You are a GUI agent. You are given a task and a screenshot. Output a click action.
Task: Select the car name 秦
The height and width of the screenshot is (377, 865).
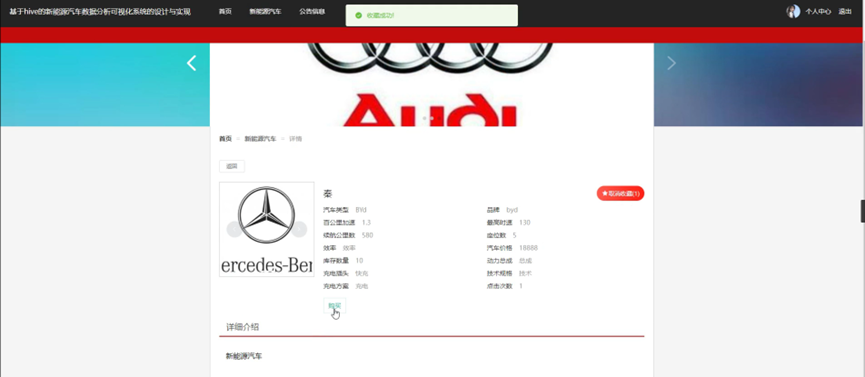point(328,194)
